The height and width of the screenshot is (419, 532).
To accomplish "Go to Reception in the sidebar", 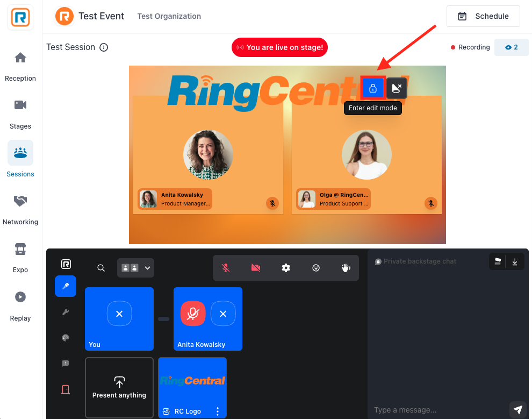I will [x=20, y=67].
